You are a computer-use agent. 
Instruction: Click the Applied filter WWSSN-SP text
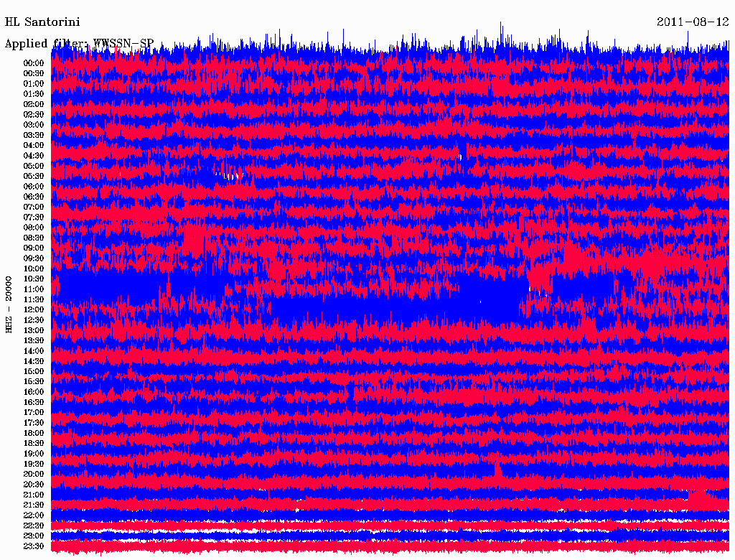pyautogui.click(x=79, y=44)
